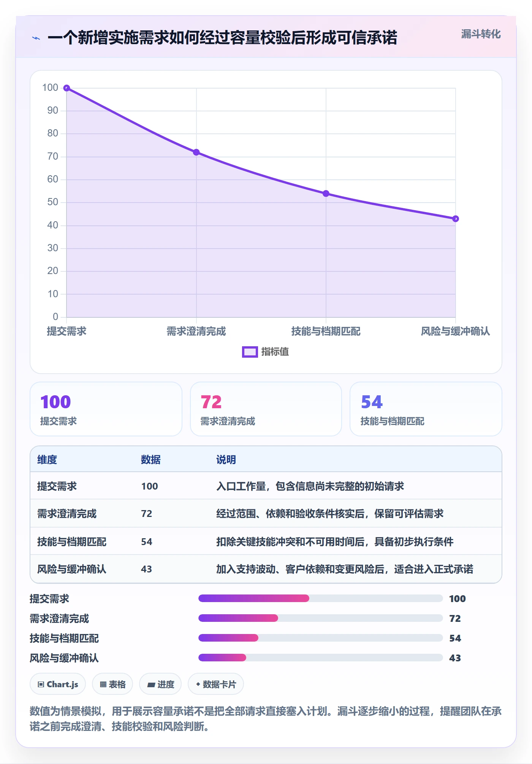Screen dimensions: 532x764
Task: Select the 技能与档期匹配 table row cell
Action: click(72, 542)
